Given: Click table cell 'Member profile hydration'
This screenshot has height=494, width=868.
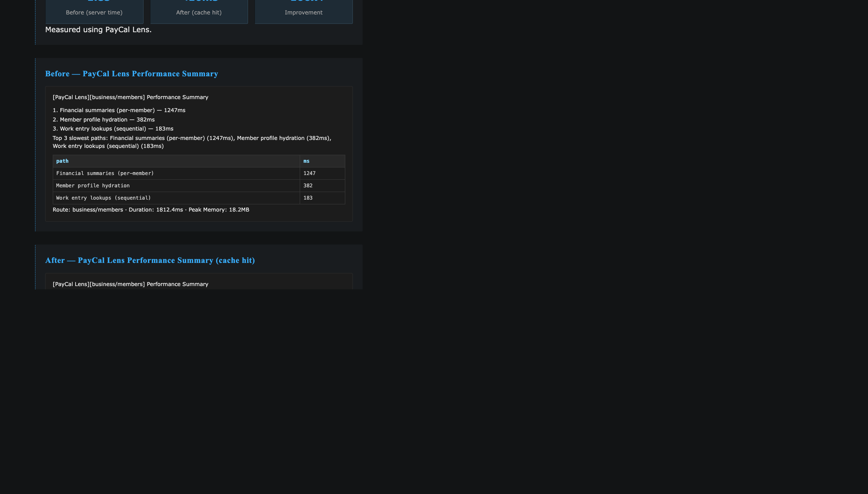Looking at the screenshot, I should [x=176, y=186].
